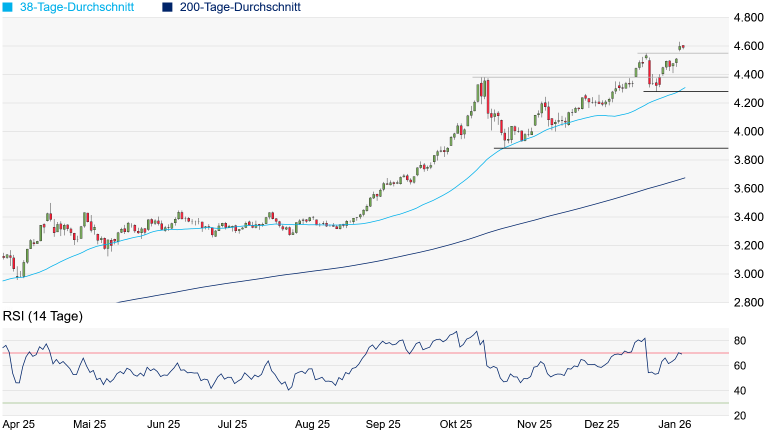Image resolution: width=765 pixels, height=430 pixels.
Task: Click the latest candlestick near 4.600
Action: tap(682, 46)
